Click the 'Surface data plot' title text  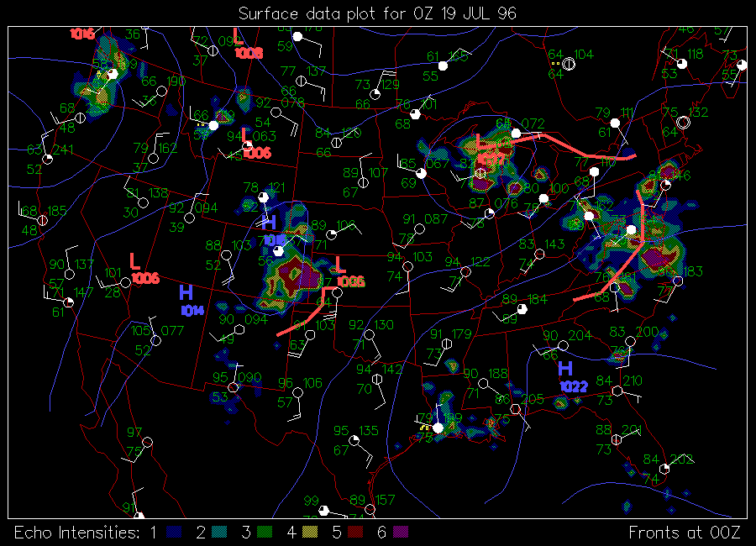click(377, 13)
